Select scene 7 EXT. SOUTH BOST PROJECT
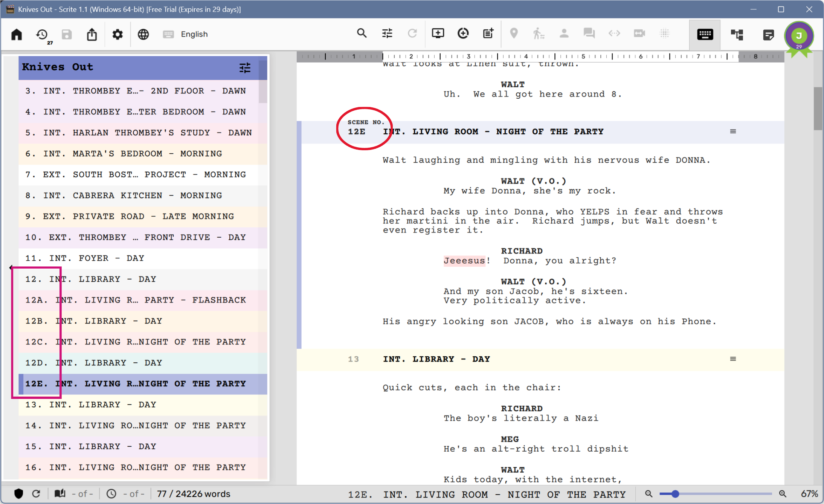Screen dimensions: 824x504 139,174
